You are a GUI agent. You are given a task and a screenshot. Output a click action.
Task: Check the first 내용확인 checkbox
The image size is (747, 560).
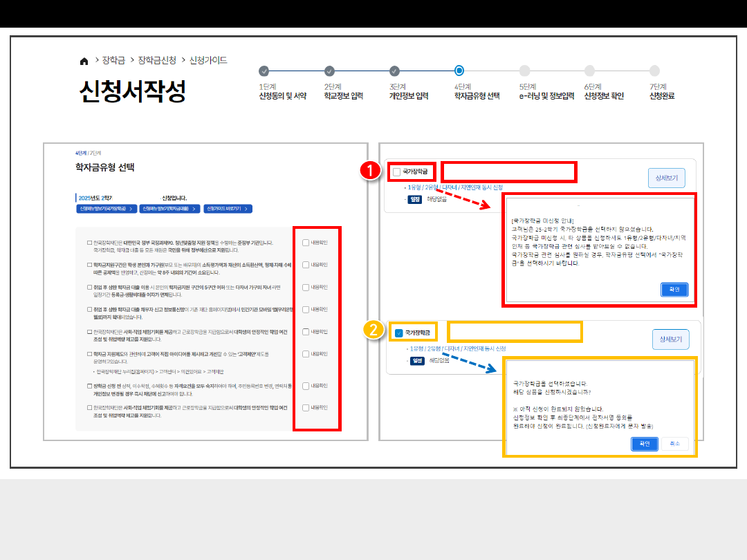pyautogui.click(x=306, y=242)
